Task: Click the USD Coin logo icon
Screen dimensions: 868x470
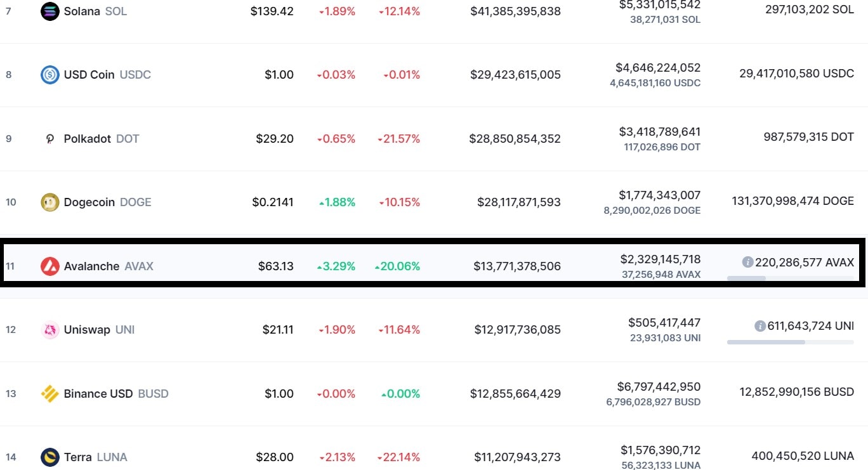Action: click(x=50, y=75)
